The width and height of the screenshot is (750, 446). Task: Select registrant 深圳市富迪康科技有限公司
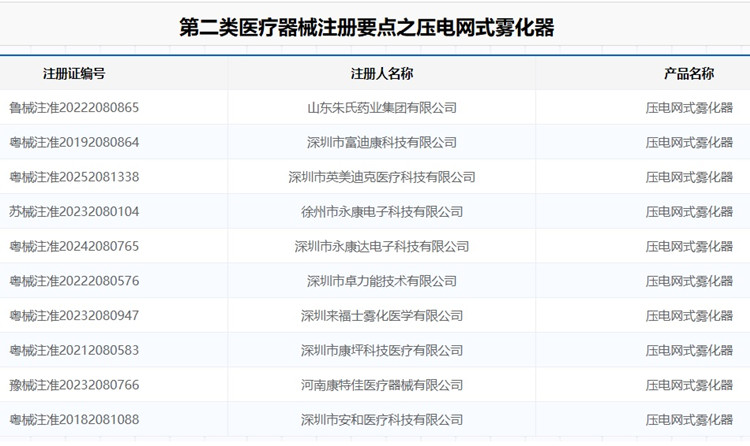(x=381, y=143)
